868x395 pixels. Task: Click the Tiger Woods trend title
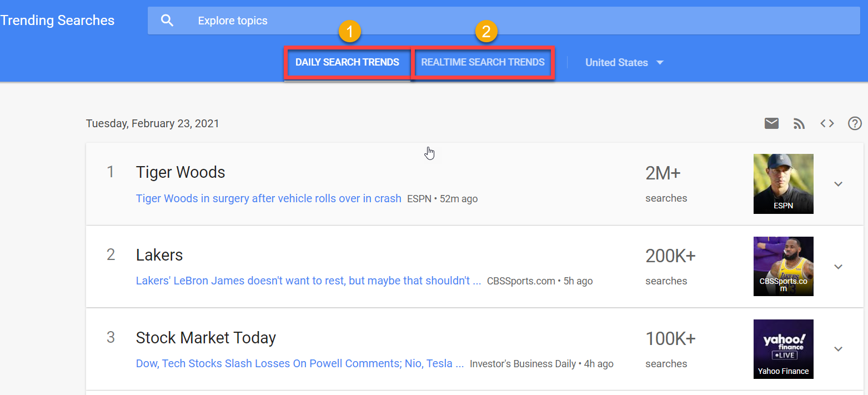pos(180,172)
